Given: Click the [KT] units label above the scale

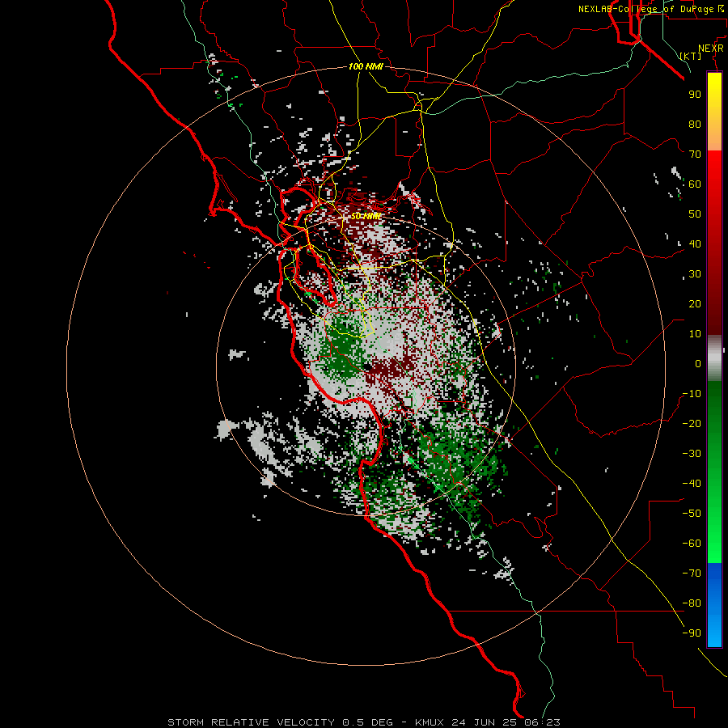Looking at the screenshot, I should pos(691,56).
